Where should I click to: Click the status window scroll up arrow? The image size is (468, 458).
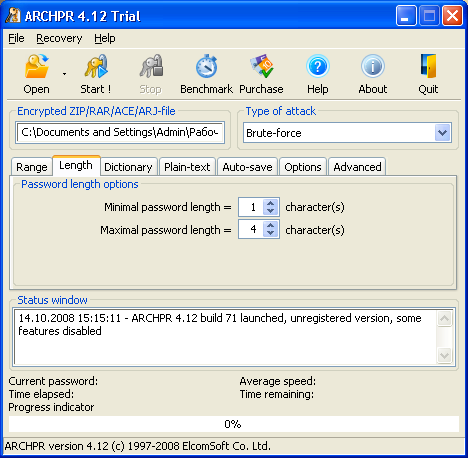click(x=444, y=319)
